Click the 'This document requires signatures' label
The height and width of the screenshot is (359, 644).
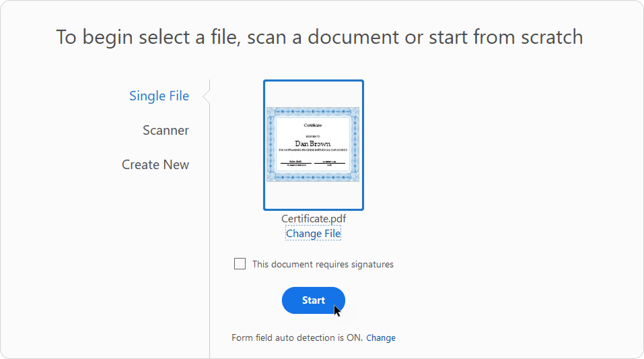(322, 264)
